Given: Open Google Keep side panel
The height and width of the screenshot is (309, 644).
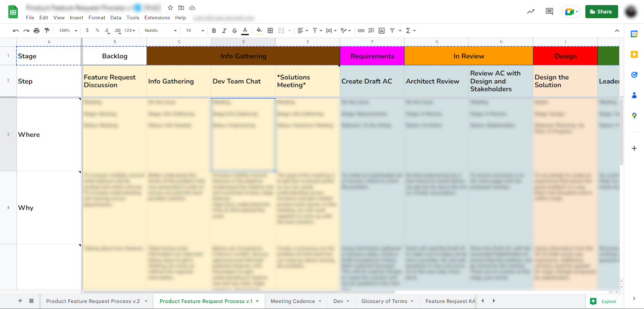Looking at the screenshot, I should (634, 54).
